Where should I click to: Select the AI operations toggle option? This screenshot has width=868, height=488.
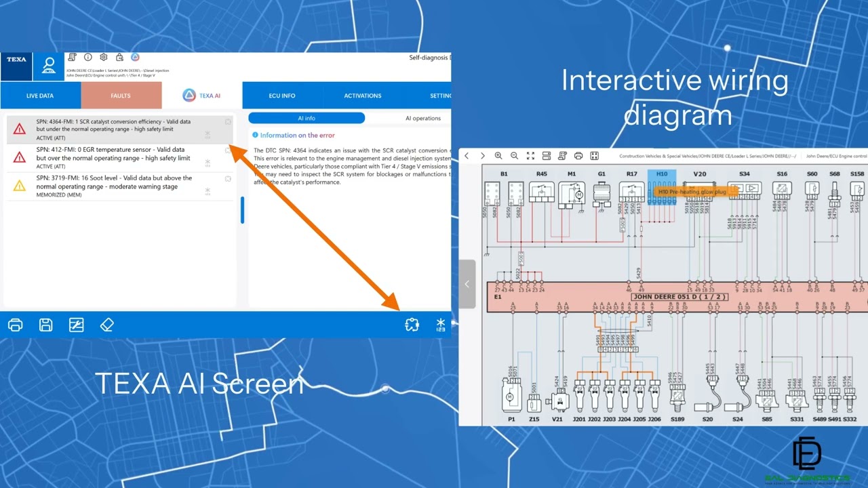[423, 118]
